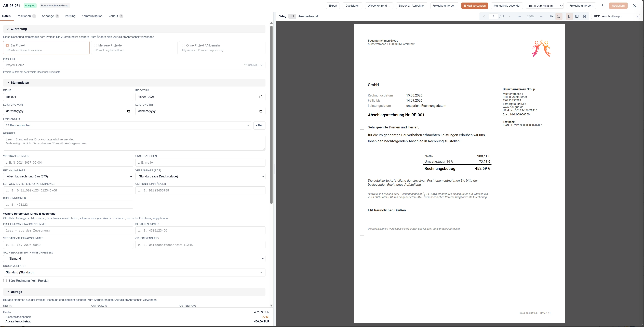Open the Empfänger customer search dropdown
This screenshot has width=644, height=327.
[127, 125]
